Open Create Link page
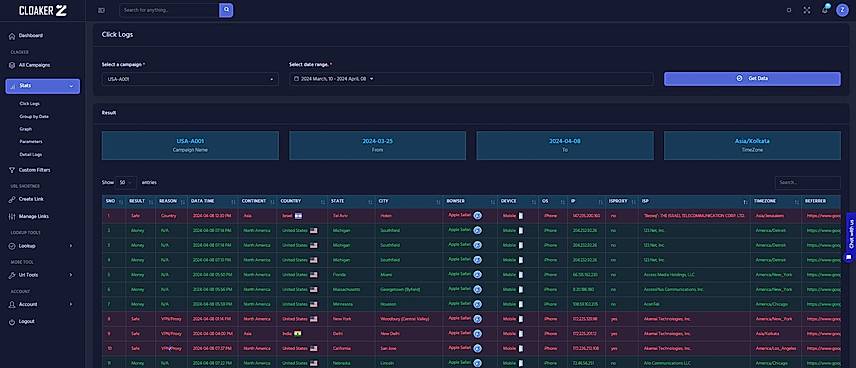Image resolution: width=856 pixels, height=368 pixels. click(x=31, y=199)
